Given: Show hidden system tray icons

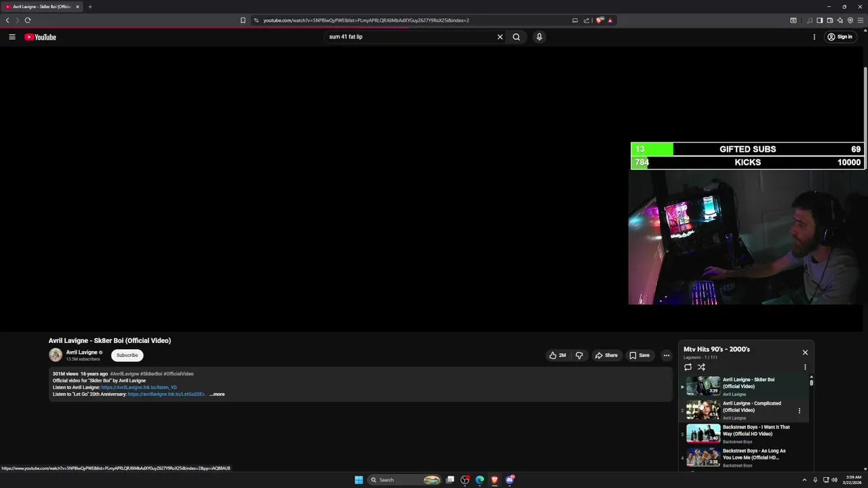Looking at the screenshot, I should click(804, 480).
